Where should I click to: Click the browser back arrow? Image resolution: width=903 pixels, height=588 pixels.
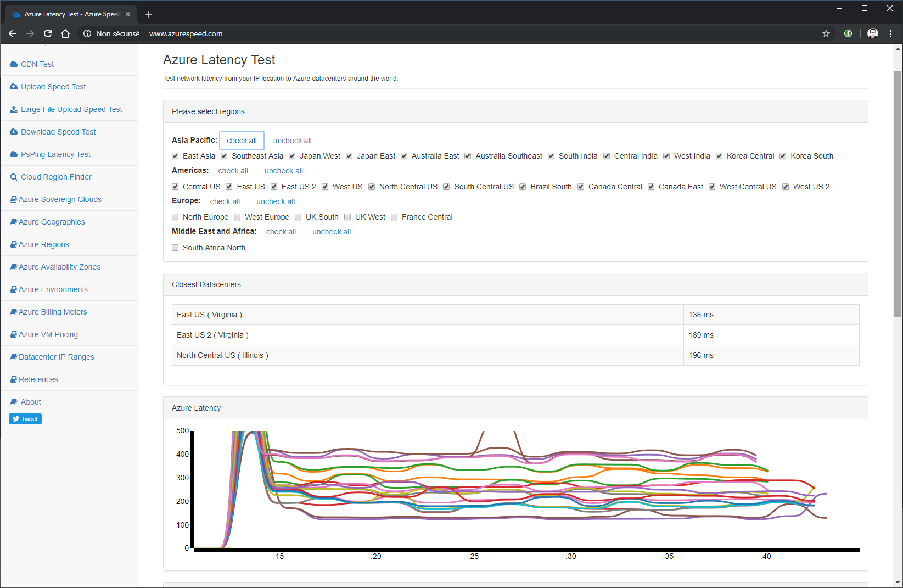point(13,33)
